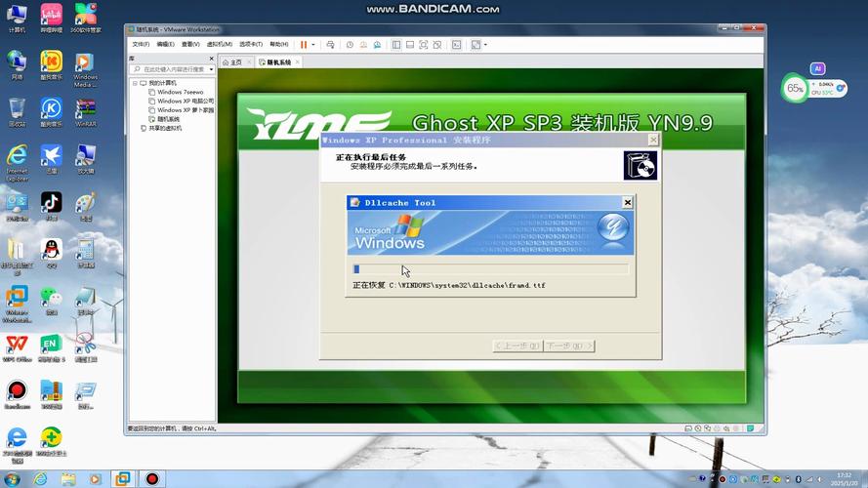The image size is (868, 488).
Task: Click the VMware Workstation taskbar button
Action: 123,478
